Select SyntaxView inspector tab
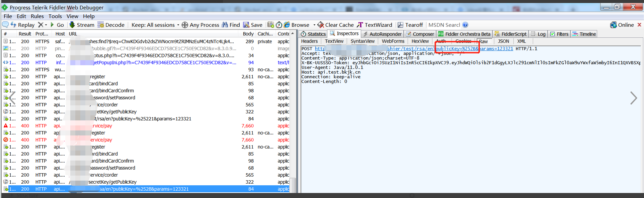Screen dimensions: 644x198 [x=363, y=41]
